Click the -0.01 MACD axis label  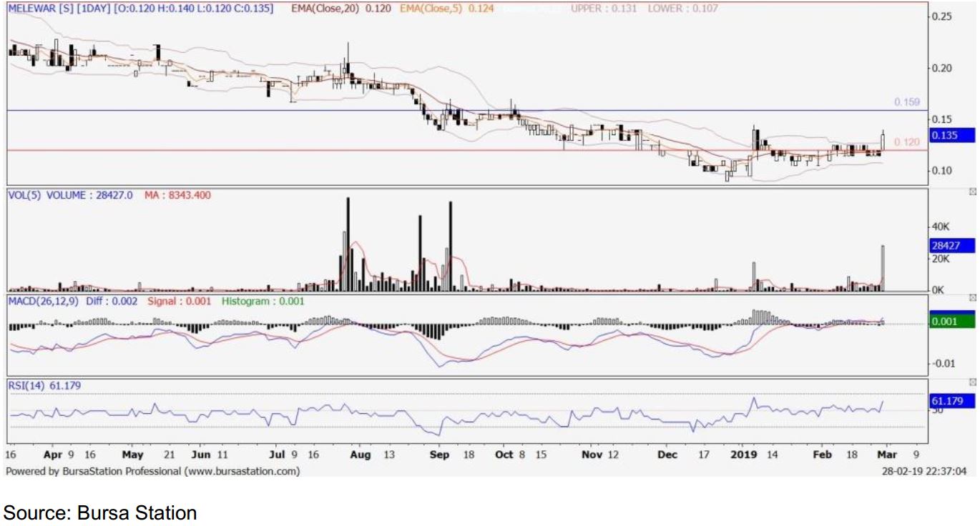click(942, 364)
